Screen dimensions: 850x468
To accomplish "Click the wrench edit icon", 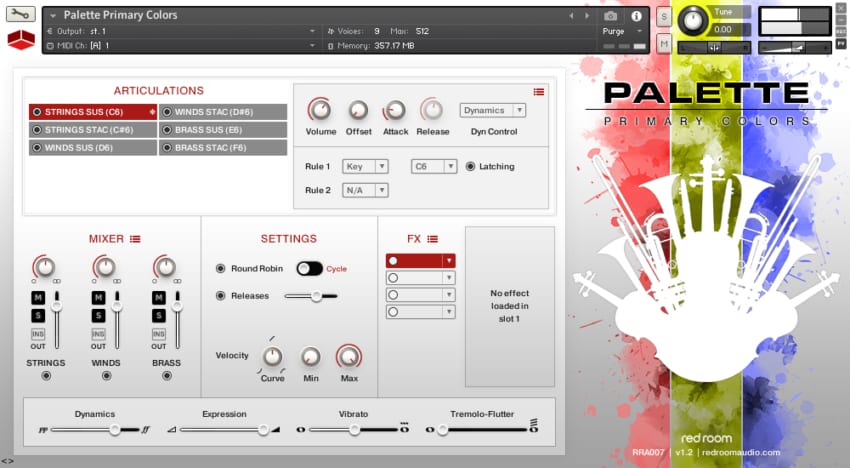I will (20, 15).
